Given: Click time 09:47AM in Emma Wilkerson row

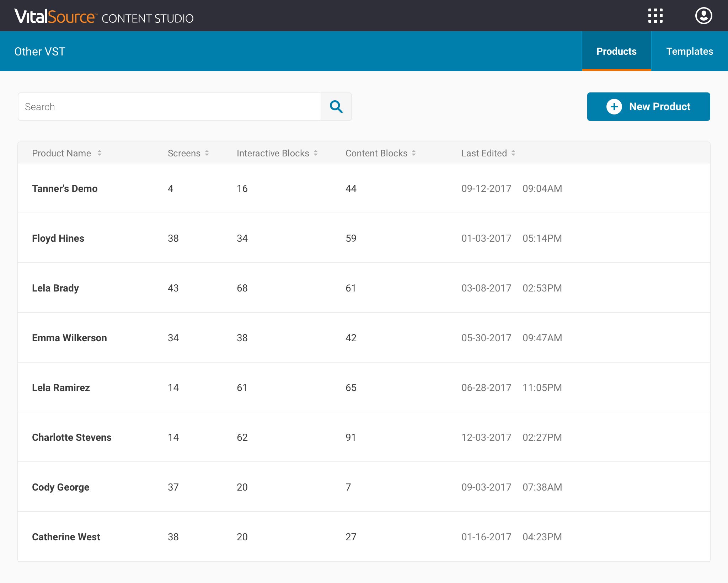Looking at the screenshot, I should [x=542, y=338].
